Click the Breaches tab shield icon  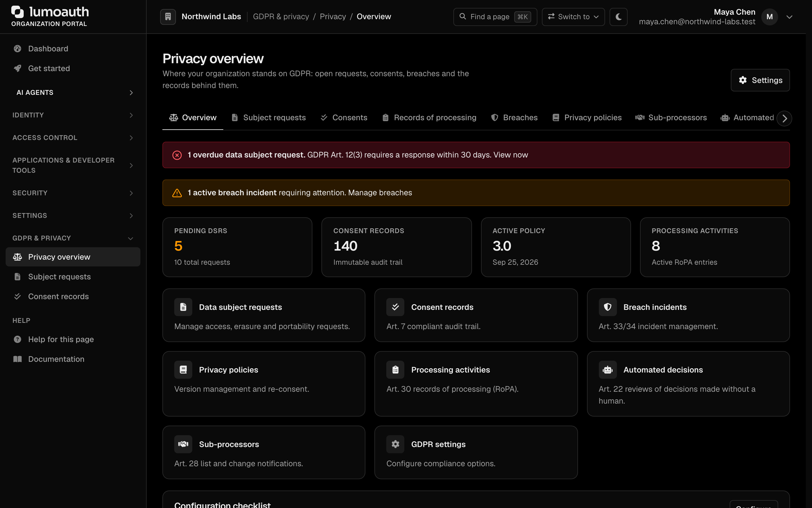pyautogui.click(x=494, y=118)
